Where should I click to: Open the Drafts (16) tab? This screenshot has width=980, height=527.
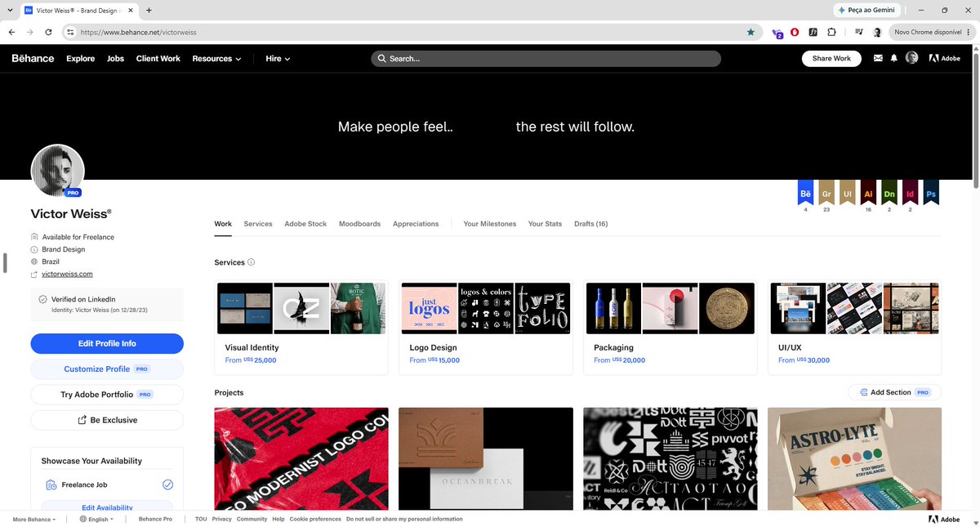click(x=590, y=224)
